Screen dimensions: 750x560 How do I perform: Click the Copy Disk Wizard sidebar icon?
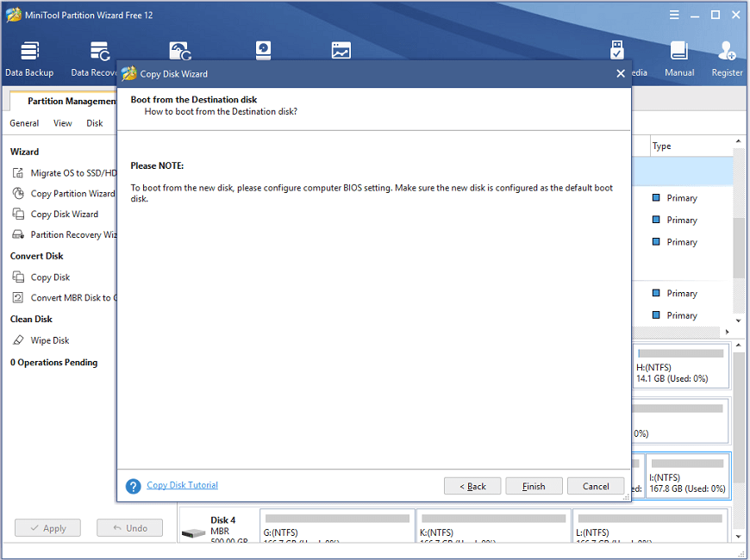(18, 214)
